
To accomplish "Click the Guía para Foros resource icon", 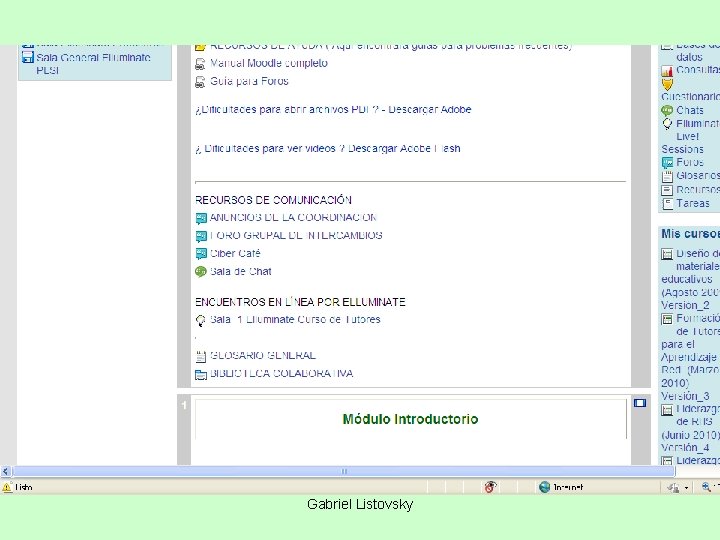I will coord(200,82).
